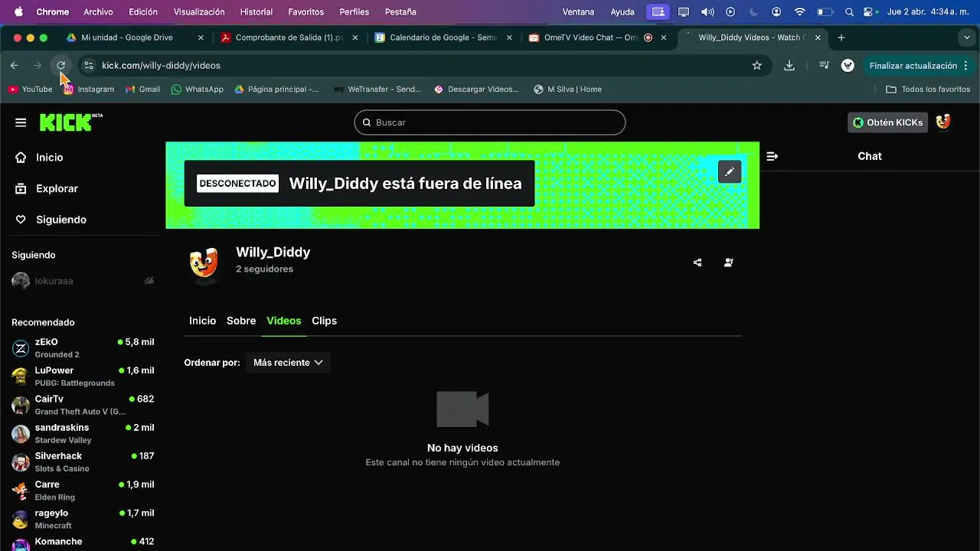The image size is (980, 551).
Task: Select the Videos channel tab
Action: coord(284,321)
